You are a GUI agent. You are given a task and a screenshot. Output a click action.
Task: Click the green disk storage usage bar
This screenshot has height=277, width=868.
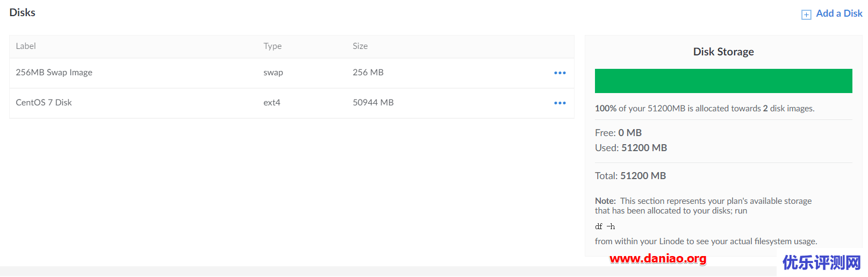[x=723, y=81]
